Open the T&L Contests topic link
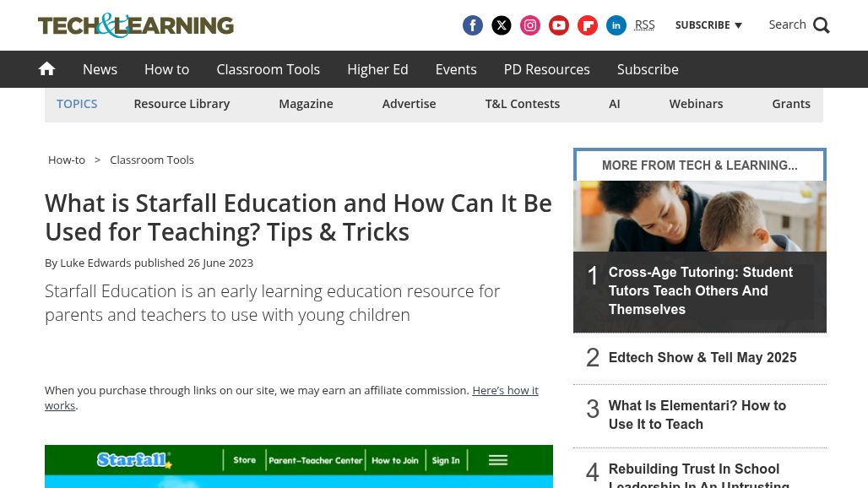This screenshot has width=868, height=488. click(523, 104)
